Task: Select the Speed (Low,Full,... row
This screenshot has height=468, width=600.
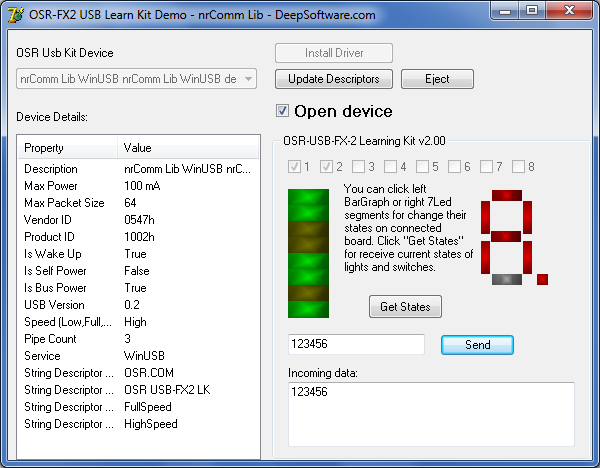Action: coord(138,322)
